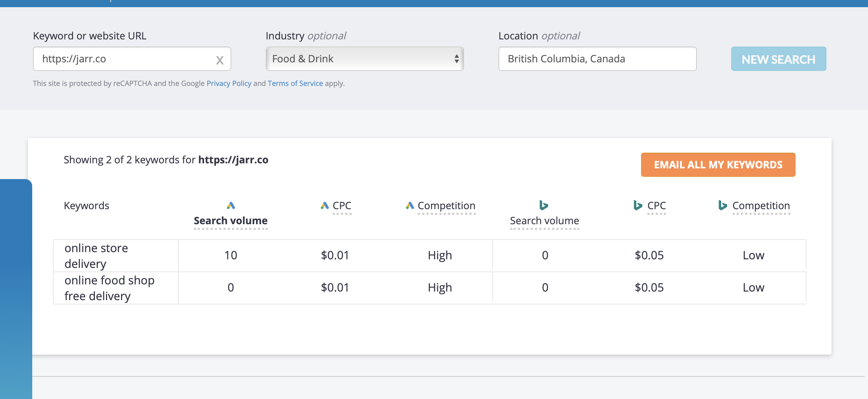Click the Google Ads icon beside Competition
The height and width of the screenshot is (399, 868).
click(410, 205)
